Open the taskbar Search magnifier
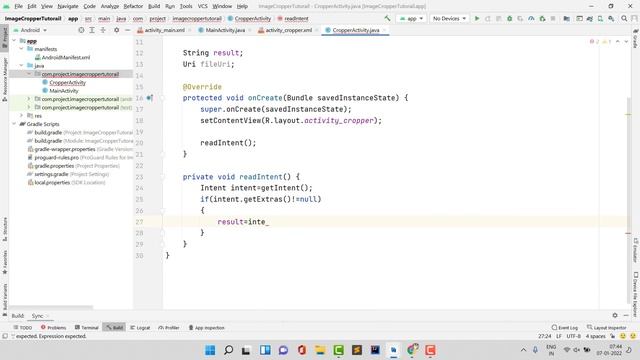Image resolution: width=640 pixels, height=360 pixels. pos(229,350)
